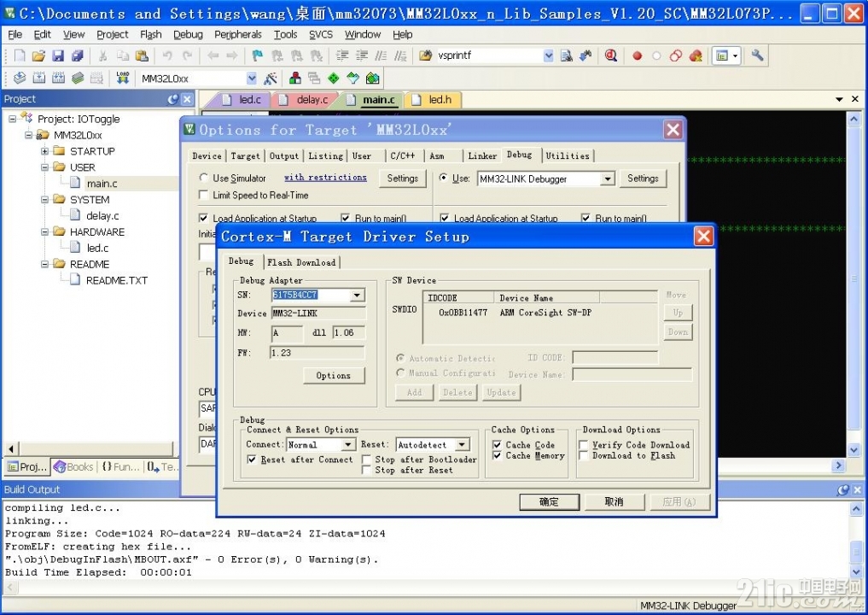Select README.TXT in the project tree
868x615 pixels.
coord(116,280)
